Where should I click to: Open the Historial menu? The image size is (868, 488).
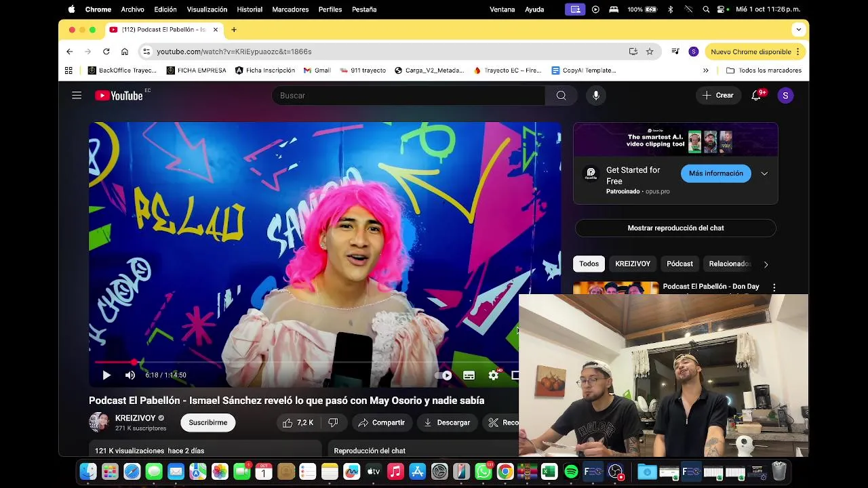pos(250,9)
